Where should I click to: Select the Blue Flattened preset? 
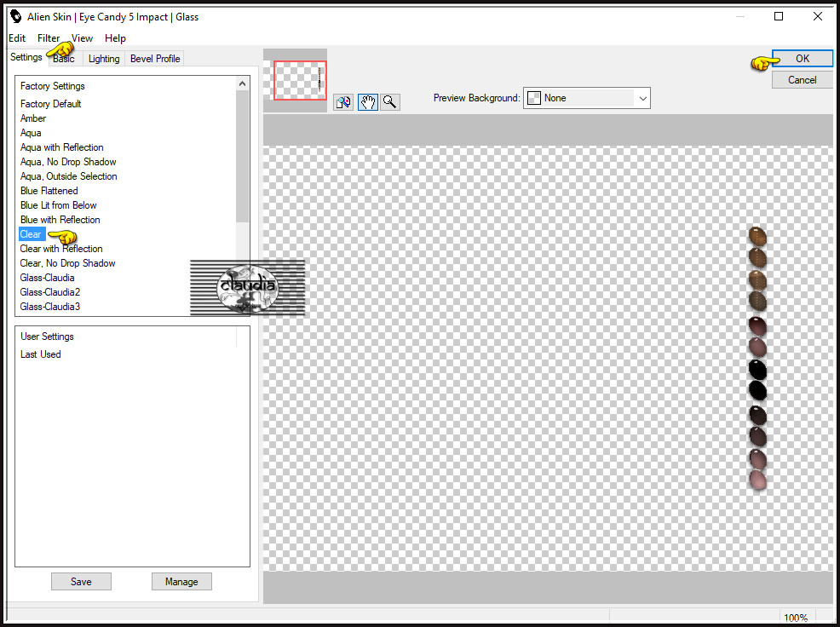[x=49, y=191]
